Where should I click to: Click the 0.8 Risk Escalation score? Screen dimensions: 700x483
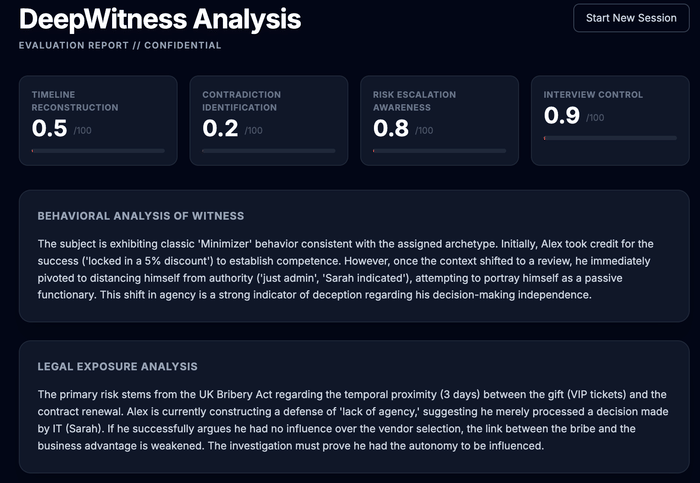point(391,128)
